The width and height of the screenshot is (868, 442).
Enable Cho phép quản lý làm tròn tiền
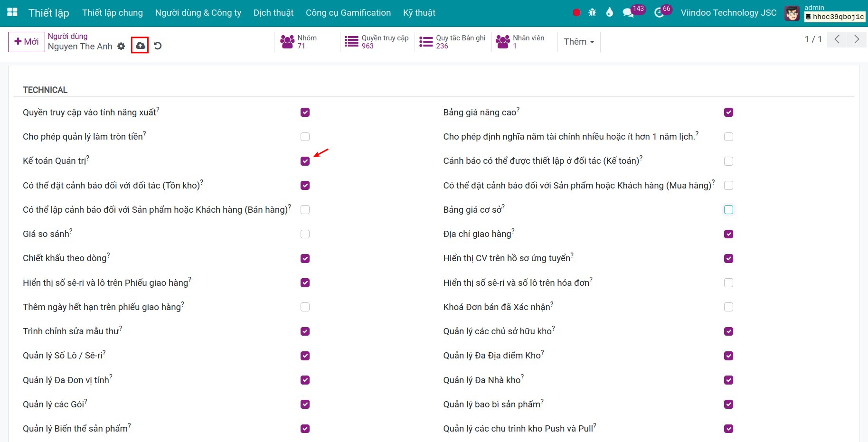pyautogui.click(x=305, y=137)
